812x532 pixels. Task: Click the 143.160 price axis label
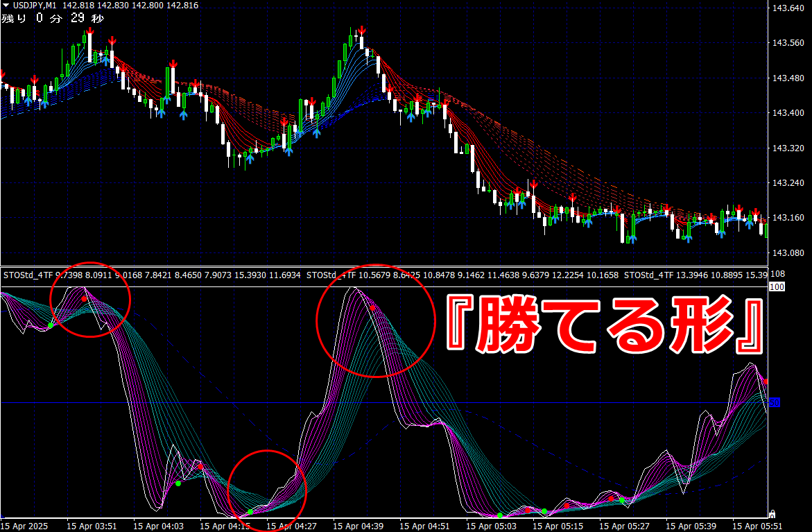tap(788, 218)
